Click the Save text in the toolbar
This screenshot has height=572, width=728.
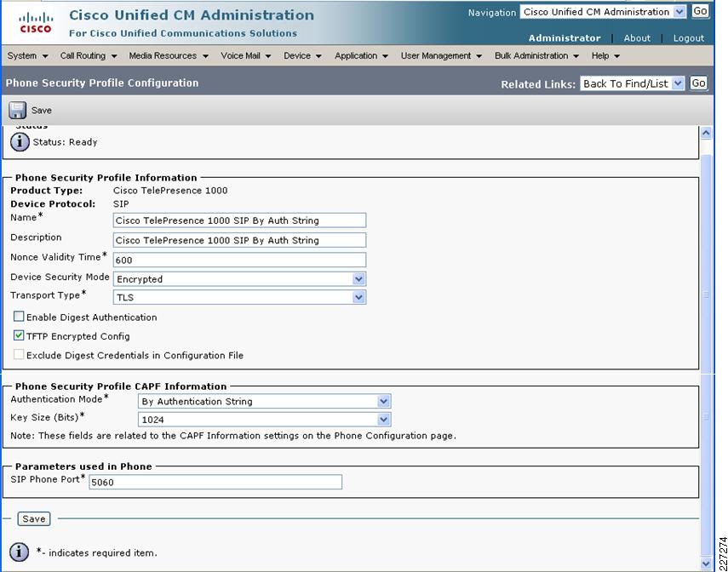point(42,111)
